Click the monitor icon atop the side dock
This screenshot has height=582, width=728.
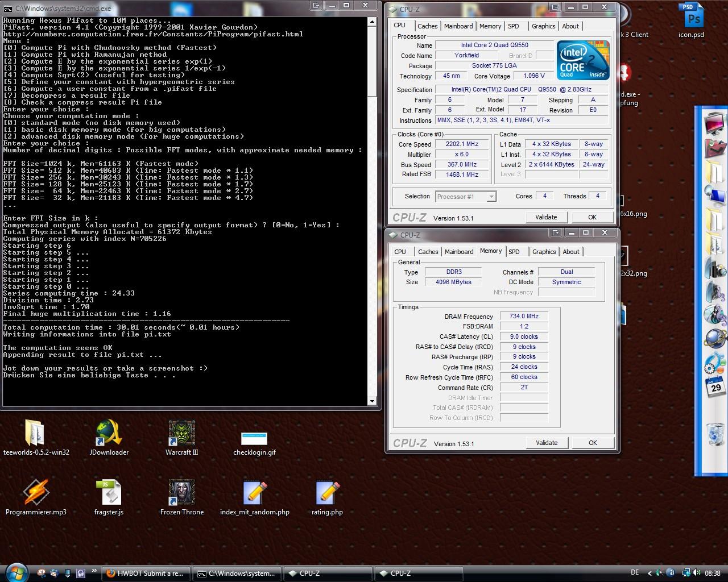pos(714,123)
